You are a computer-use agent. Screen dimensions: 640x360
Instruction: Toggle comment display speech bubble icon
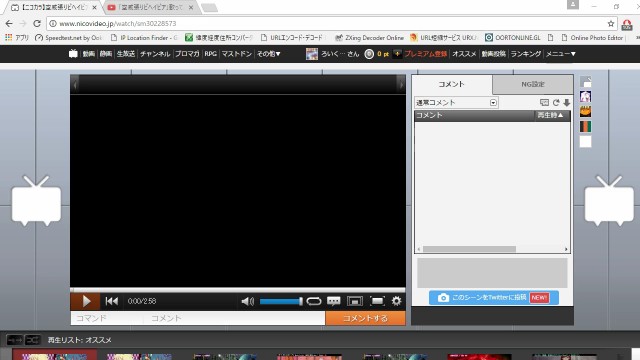[x=334, y=301]
